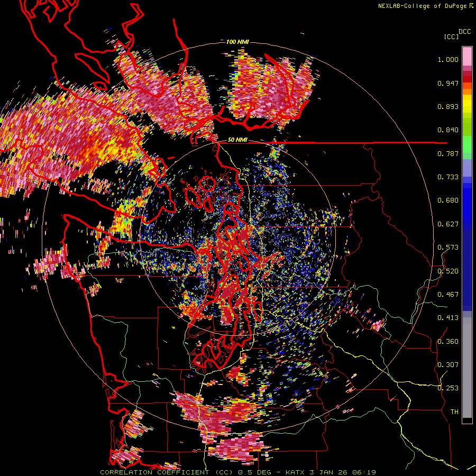This screenshot has height=476, width=476.
Task: Click the 0.520 scale value
Action: (x=448, y=271)
